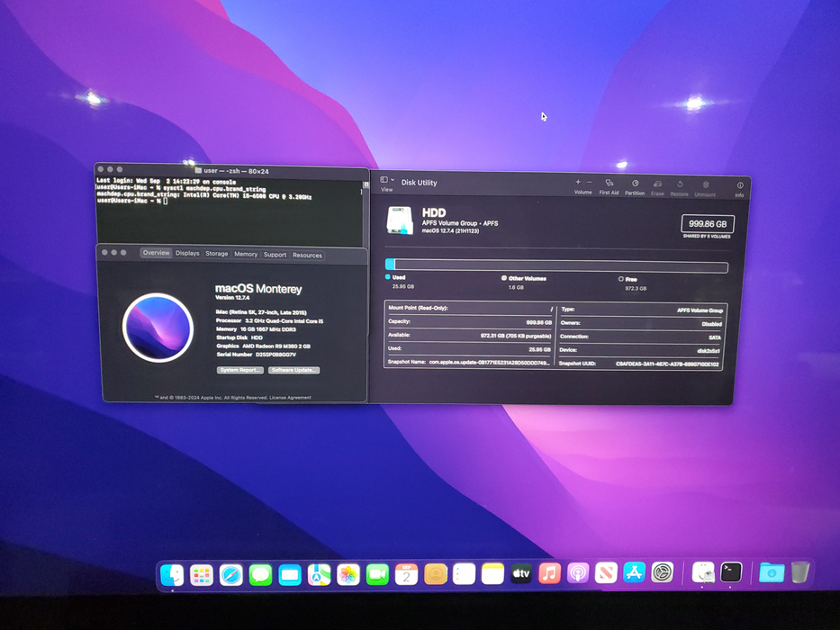Open the Trash in the Dock
The width and height of the screenshot is (840, 630).
(799, 571)
